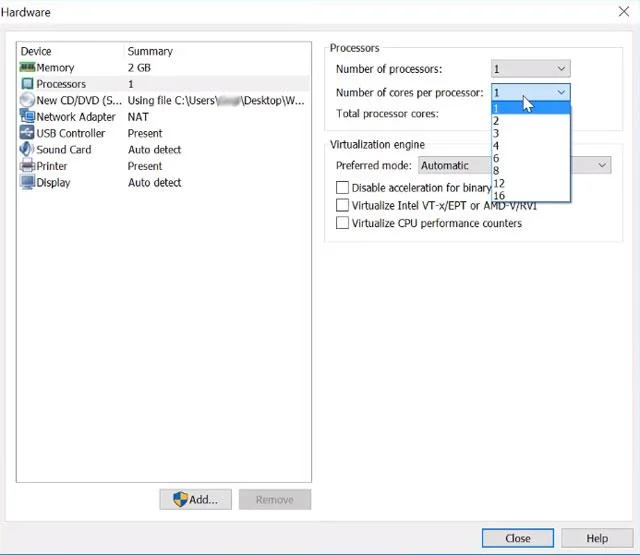The width and height of the screenshot is (640, 555).
Task: Click the New CD/DVD disc icon
Action: pos(27,100)
